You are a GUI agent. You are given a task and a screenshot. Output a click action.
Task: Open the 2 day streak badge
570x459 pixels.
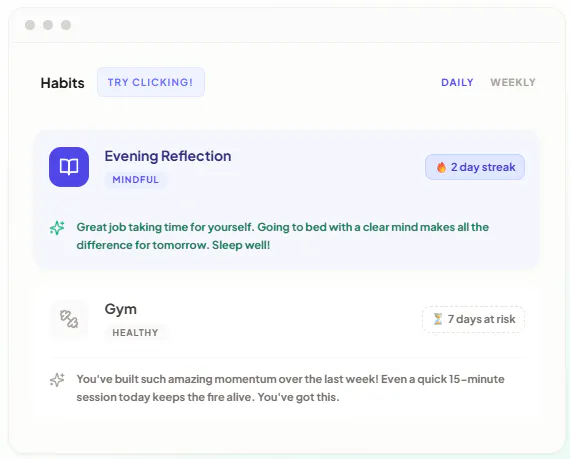point(475,167)
